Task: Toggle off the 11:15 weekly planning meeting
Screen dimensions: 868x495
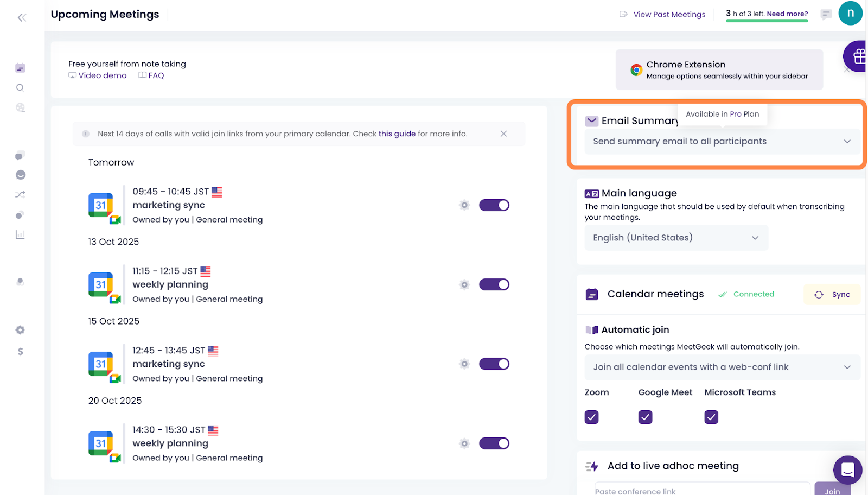Action: point(494,284)
